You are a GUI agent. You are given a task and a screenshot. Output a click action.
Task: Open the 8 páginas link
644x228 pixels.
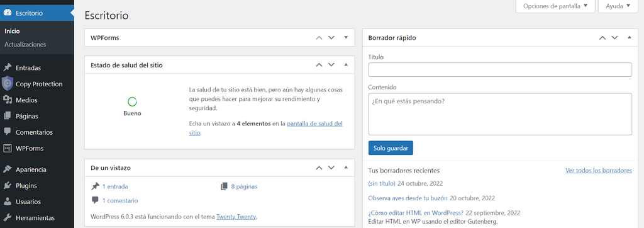pos(244,186)
